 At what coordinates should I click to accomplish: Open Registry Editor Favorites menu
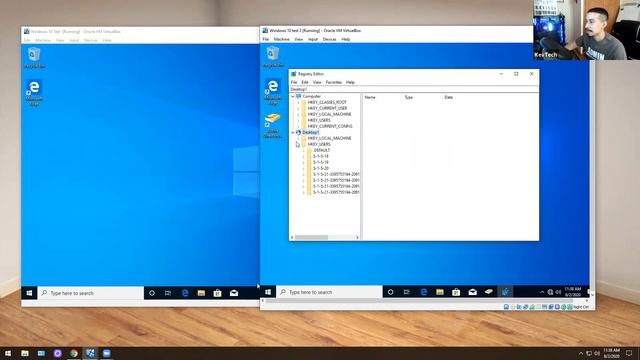333,82
